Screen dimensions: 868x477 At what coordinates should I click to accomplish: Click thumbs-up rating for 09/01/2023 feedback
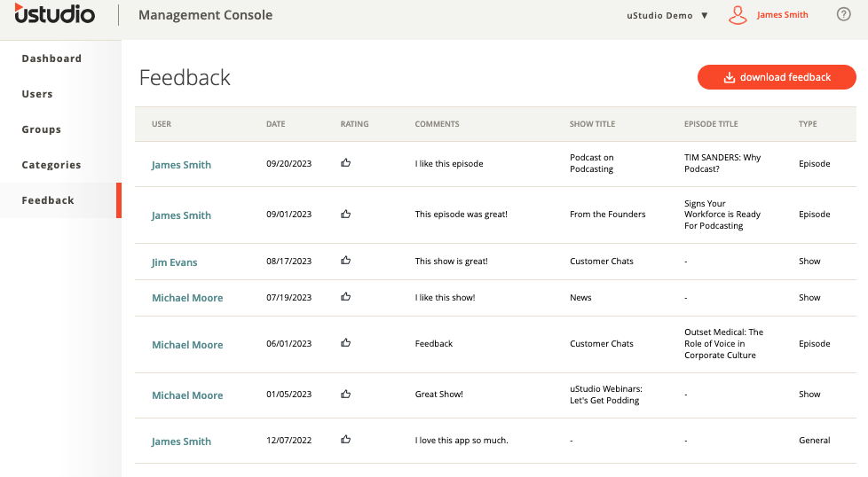346,214
